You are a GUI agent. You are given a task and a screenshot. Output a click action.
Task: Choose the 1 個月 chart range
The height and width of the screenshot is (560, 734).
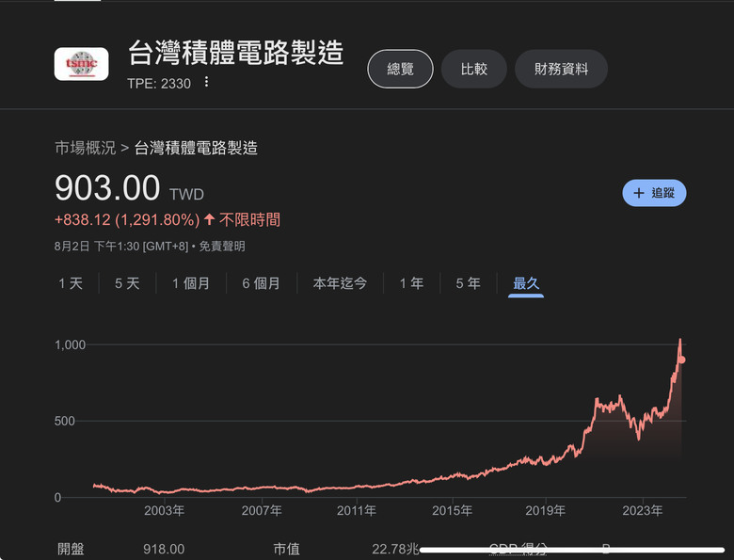[x=191, y=283]
